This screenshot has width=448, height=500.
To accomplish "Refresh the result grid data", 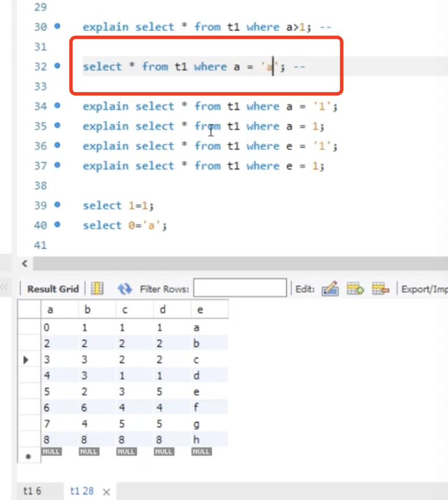I will pyautogui.click(x=124, y=289).
